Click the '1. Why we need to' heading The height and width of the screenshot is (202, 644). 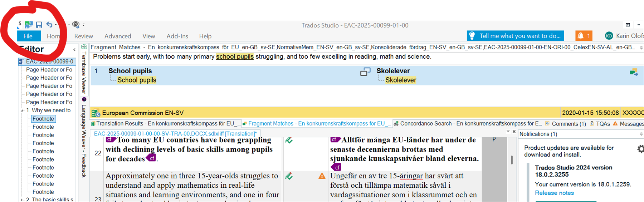pos(48,110)
